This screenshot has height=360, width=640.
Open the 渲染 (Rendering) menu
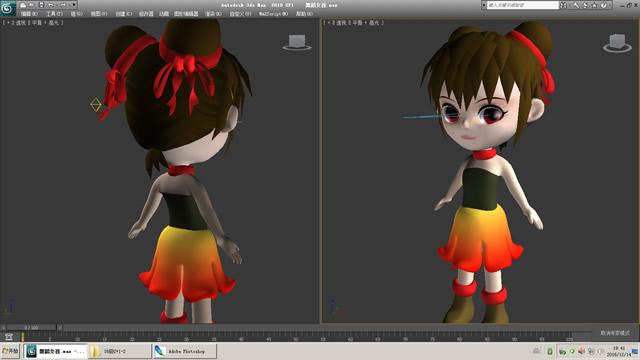[x=213, y=14]
